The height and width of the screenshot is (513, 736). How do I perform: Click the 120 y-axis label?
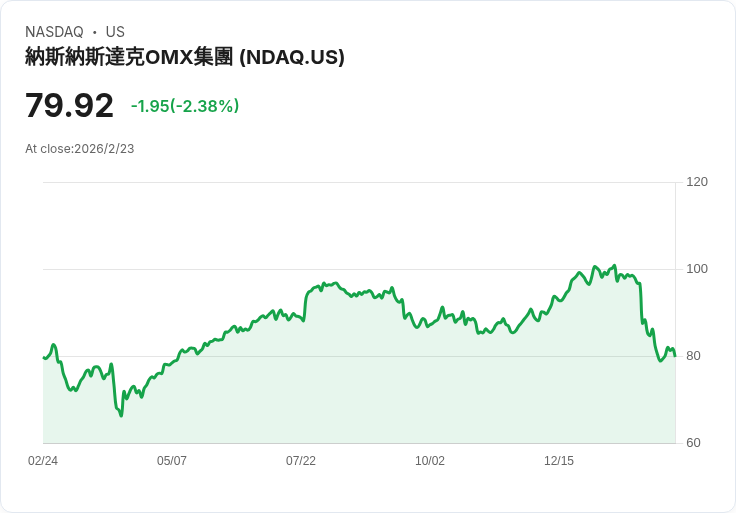click(x=697, y=182)
